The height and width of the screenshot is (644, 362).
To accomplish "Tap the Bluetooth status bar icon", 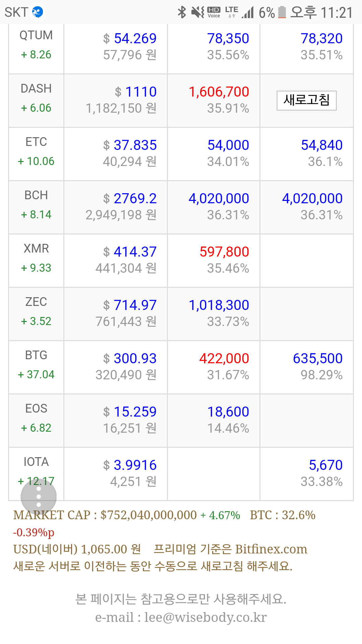I will [x=182, y=12].
